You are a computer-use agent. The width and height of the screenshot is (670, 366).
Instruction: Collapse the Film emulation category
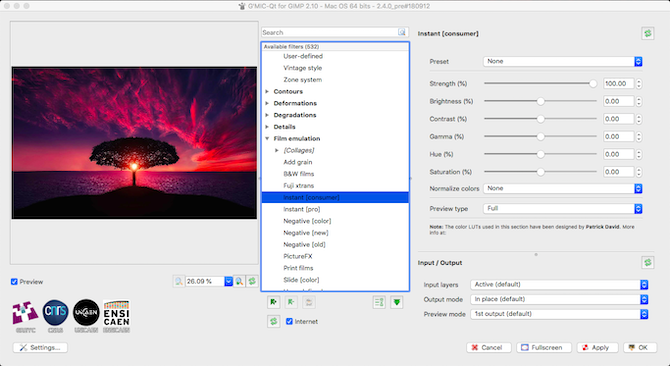pyautogui.click(x=267, y=138)
